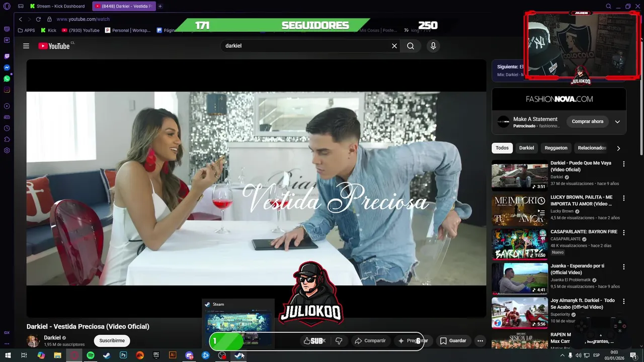The height and width of the screenshot is (362, 644).
Task: Open the APPS bookmarks folder
Action: 26,30
